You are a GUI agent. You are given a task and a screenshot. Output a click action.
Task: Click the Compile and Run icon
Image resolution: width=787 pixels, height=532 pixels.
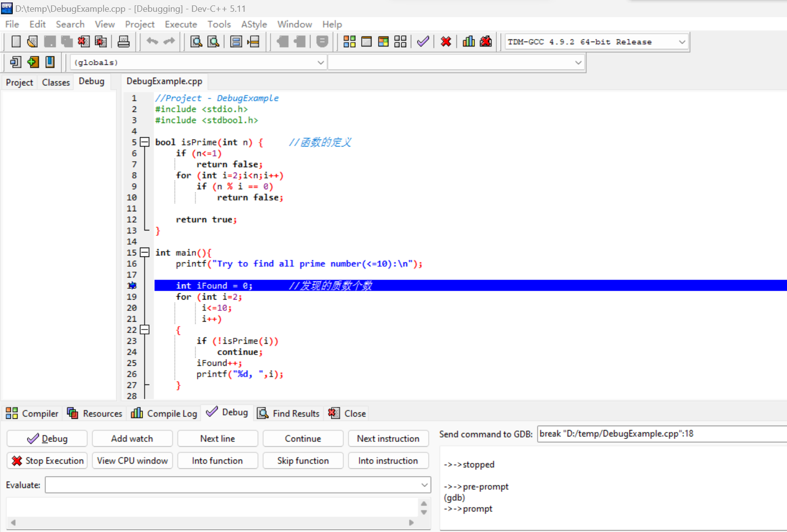(383, 42)
